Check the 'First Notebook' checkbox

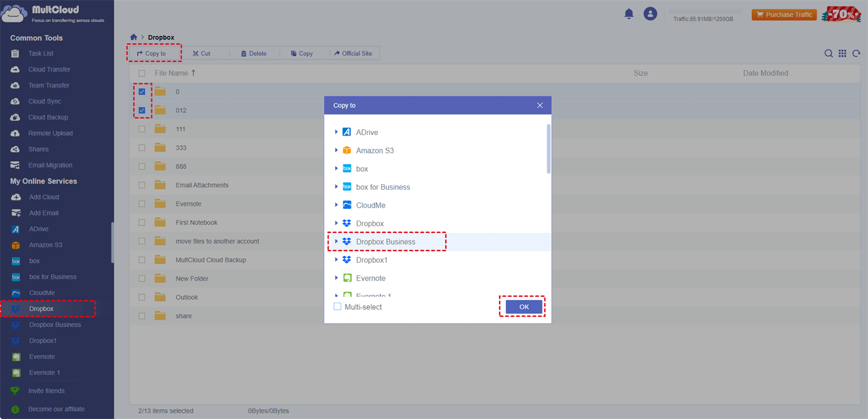click(x=142, y=223)
